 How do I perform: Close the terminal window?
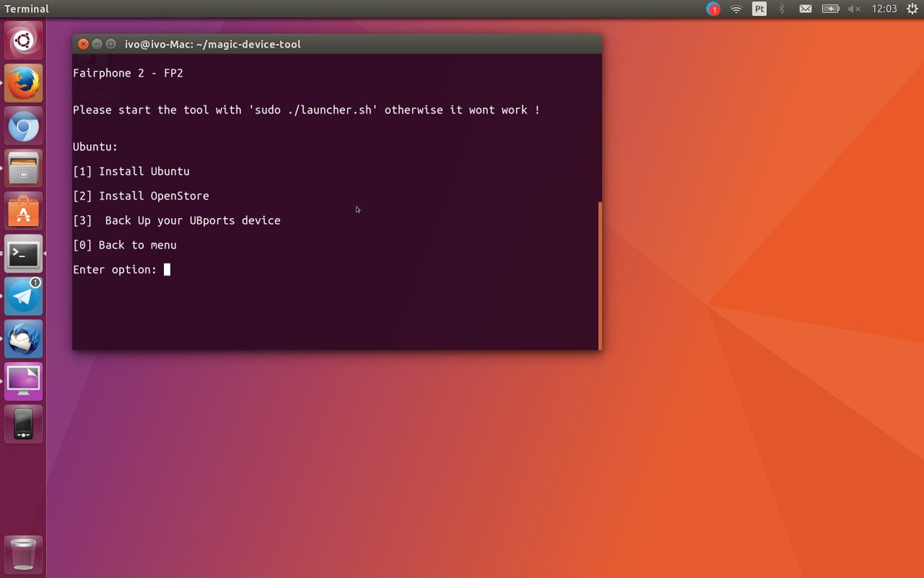[83, 44]
